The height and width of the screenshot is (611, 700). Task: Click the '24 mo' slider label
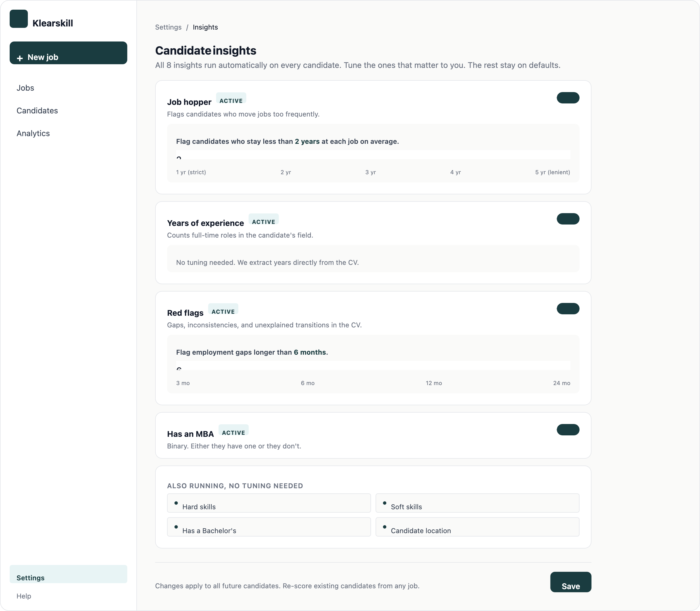pyautogui.click(x=562, y=383)
